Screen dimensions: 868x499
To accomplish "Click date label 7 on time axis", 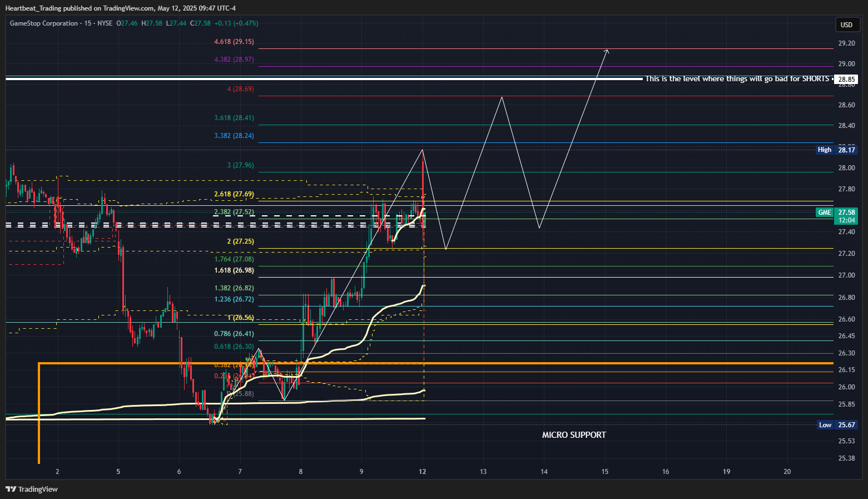I will (240, 472).
